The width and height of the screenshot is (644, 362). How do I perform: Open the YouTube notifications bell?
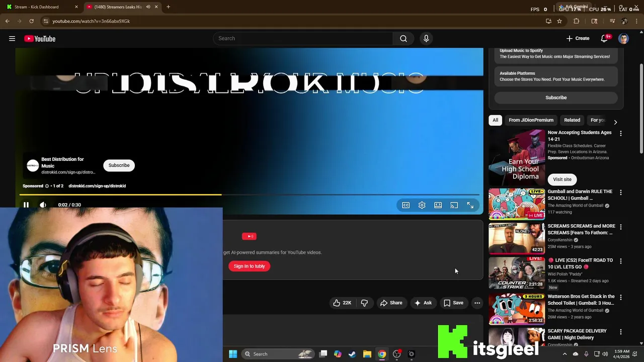click(x=605, y=39)
